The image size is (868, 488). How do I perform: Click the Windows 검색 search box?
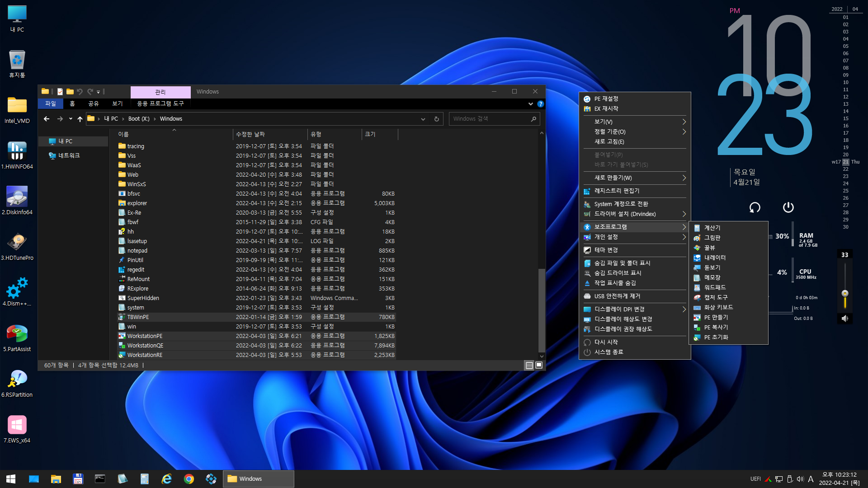pos(494,119)
